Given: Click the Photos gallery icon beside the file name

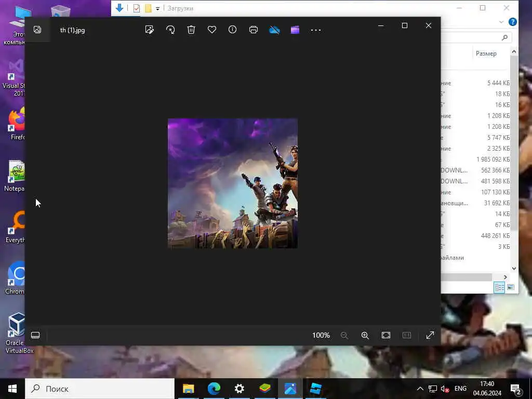Looking at the screenshot, I should click(x=37, y=30).
